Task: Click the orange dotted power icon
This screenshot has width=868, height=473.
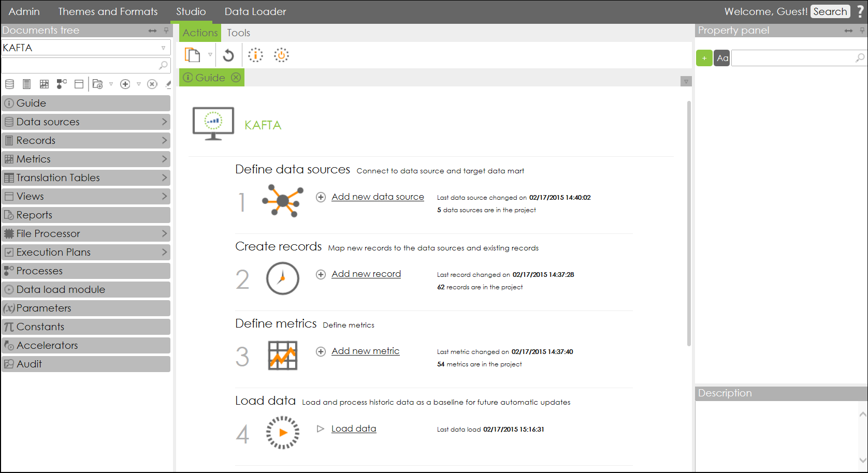Action: click(x=281, y=55)
